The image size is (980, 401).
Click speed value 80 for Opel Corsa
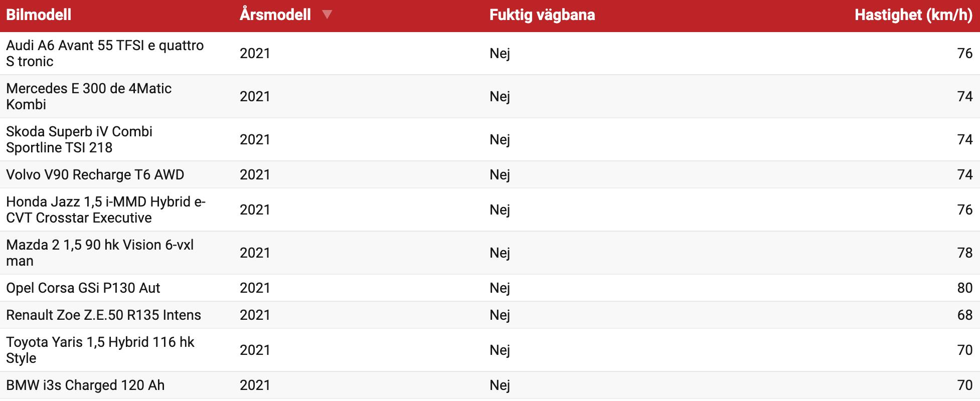(964, 288)
